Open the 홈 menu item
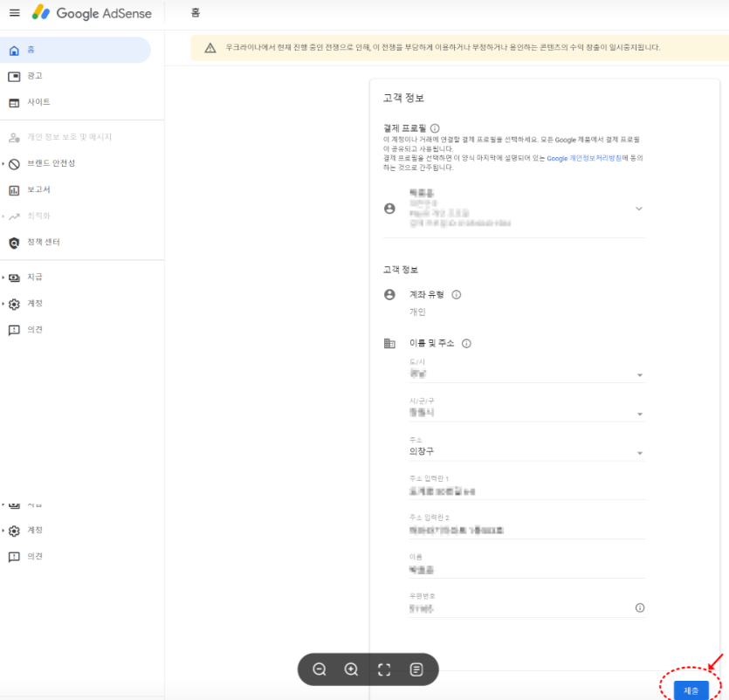The image size is (729, 700). click(75, 50)
